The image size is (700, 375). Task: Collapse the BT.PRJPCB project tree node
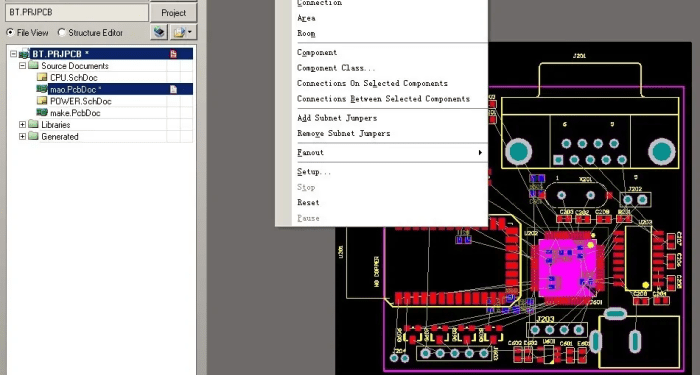click(x=13, y=54)
